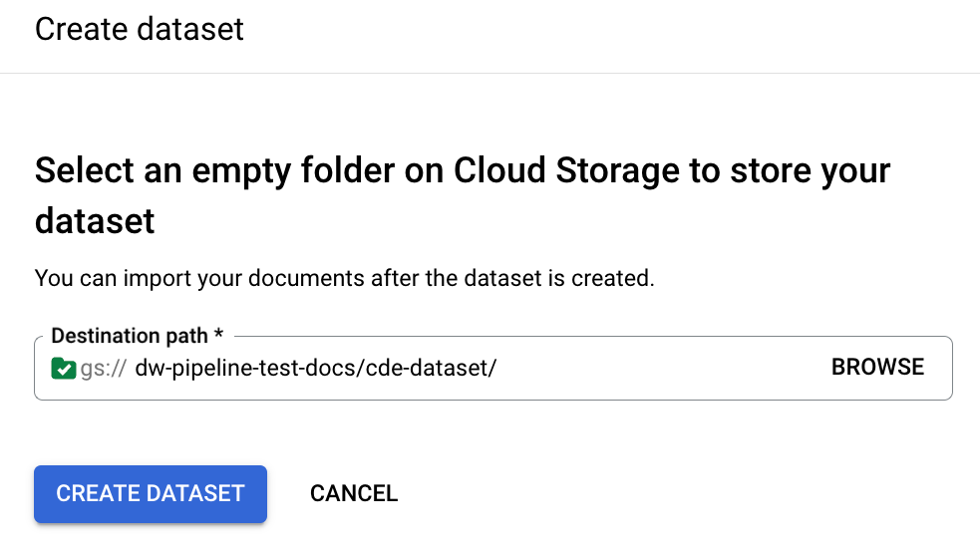Viewport: 980px width, 551px height.
Task: Click the Create dataset dialog title
Action: pyautogui.click(x=140, y=29)
